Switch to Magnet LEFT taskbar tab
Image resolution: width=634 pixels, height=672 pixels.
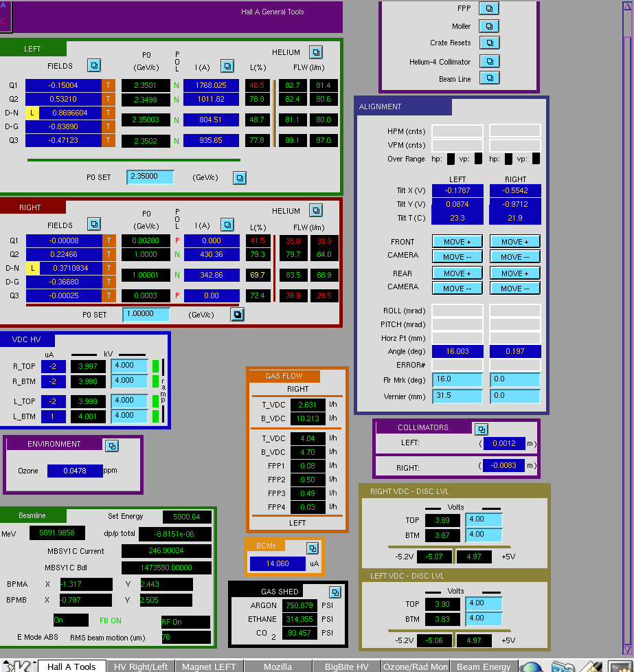(x=209, y=667)
